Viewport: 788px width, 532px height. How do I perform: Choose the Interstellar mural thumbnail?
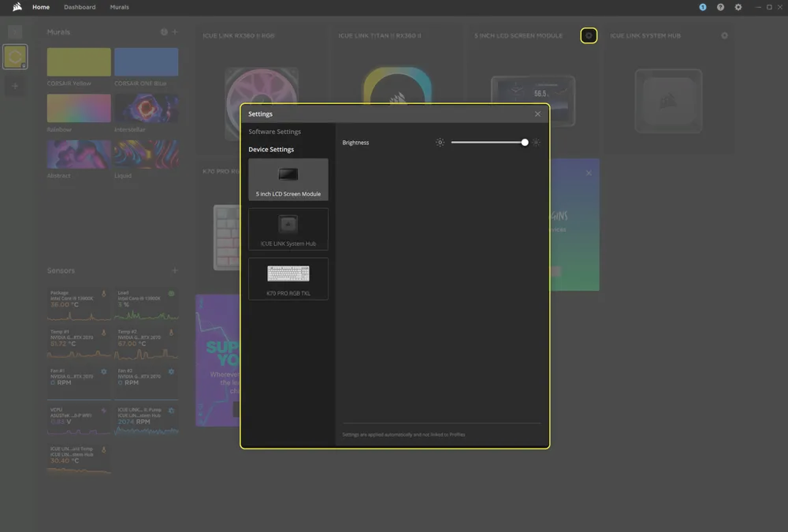click(x=147, y=108)
